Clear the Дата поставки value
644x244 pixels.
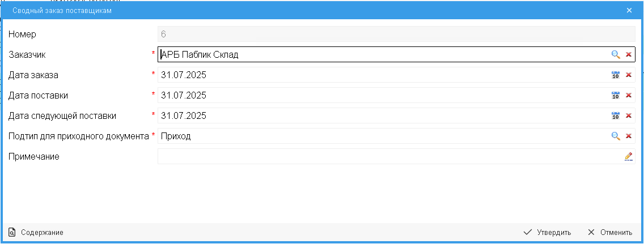tap(628, 95)
